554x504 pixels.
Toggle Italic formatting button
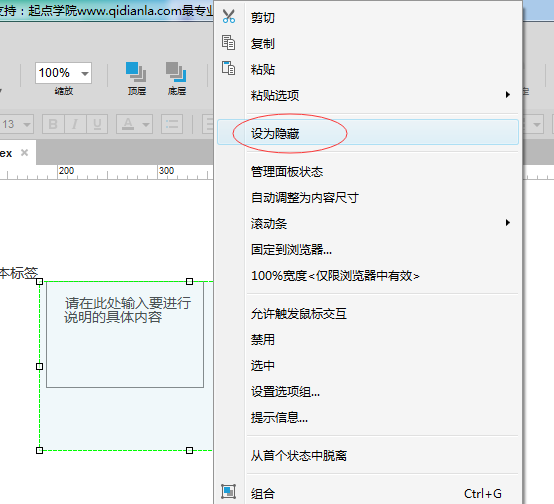[x=75, y=124]
